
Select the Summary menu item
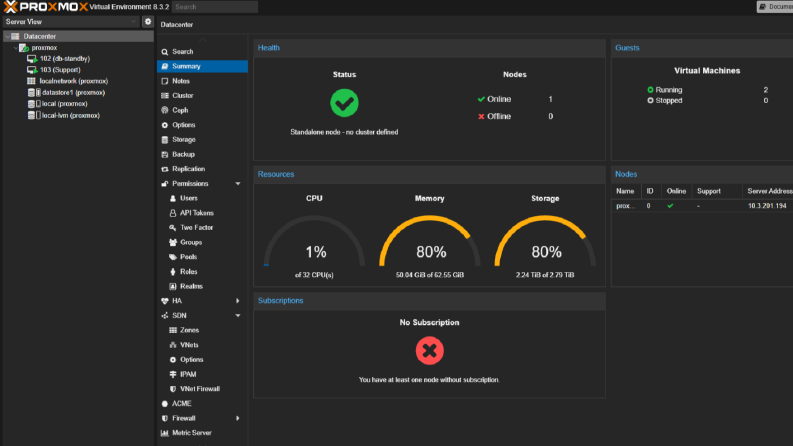point(202,66)
